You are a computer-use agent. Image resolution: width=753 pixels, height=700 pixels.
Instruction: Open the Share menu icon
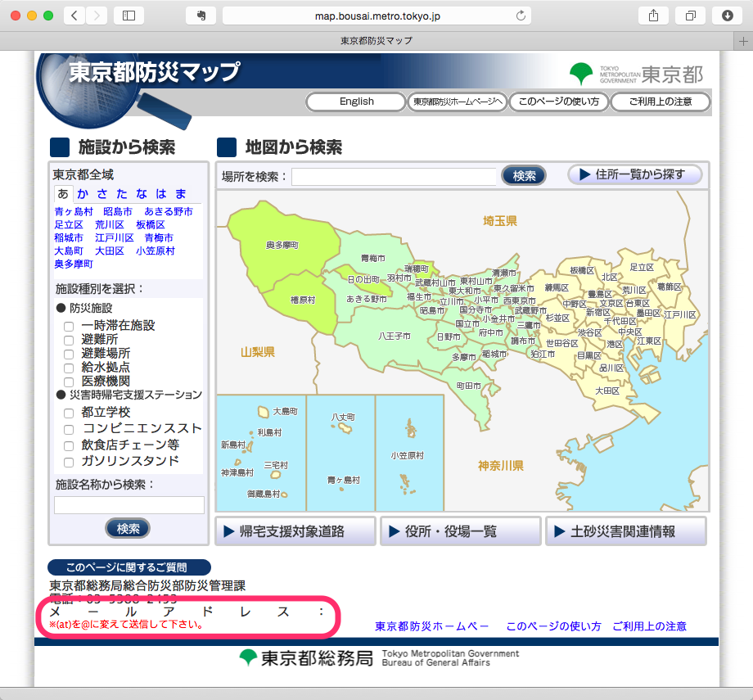click(x=653, y=16)
